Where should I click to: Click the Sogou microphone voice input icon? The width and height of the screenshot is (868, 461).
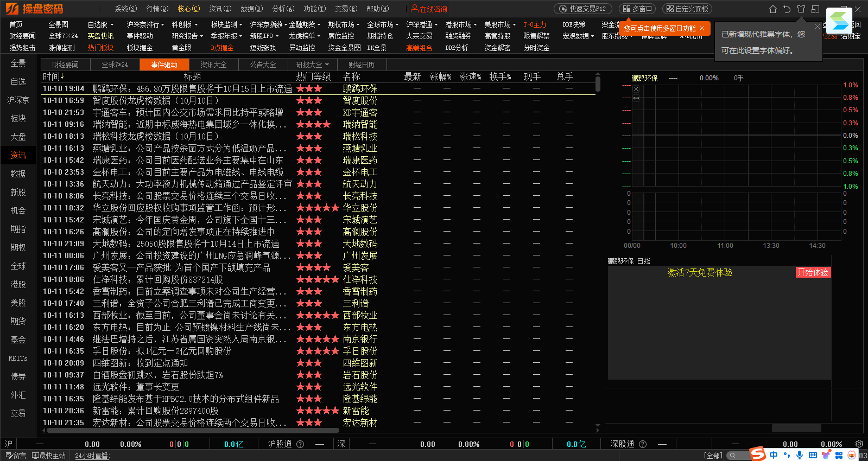tap(800, 455)
